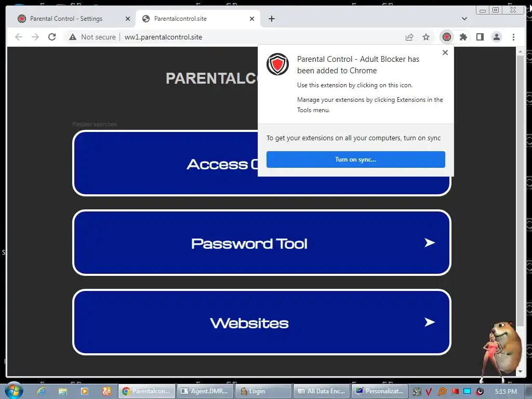Click the Not secure warning icon
532x399 pixels.
pyautogui.click(x=73, y=37)
